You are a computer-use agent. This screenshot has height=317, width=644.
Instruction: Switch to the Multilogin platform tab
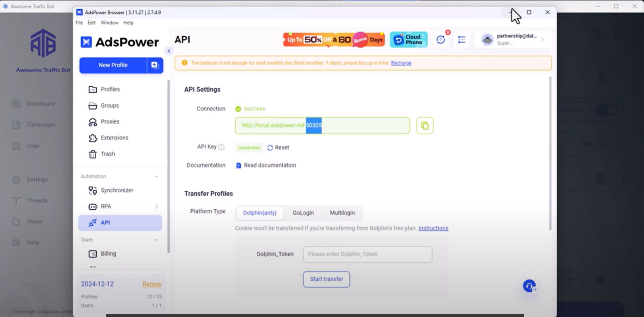coord(342,213)
